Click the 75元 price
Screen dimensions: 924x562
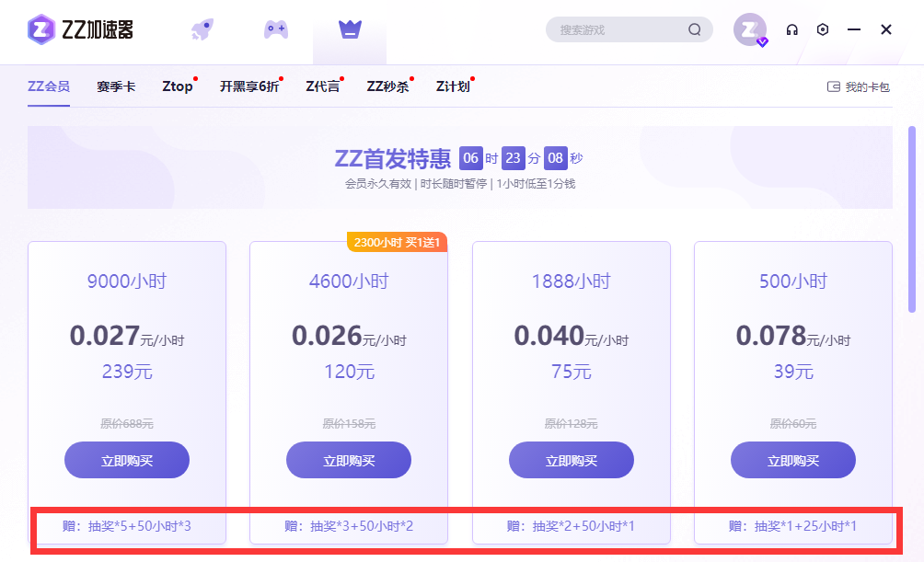coord(571,372)
